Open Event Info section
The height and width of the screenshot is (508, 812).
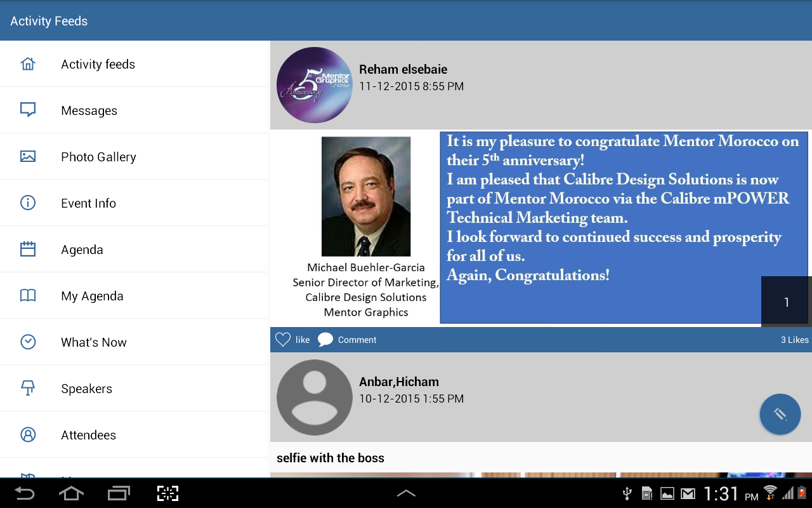[134, 203]
